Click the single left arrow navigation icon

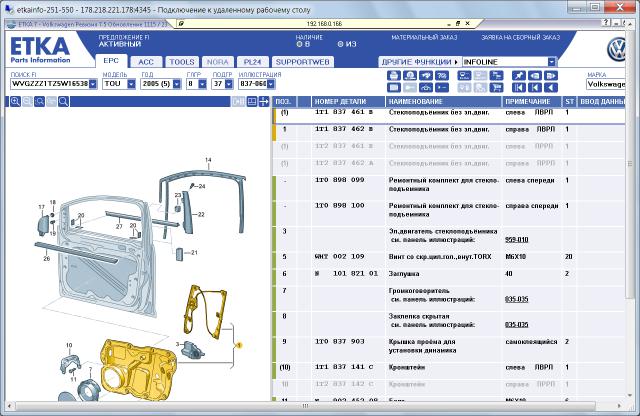click(x=551, y=87)
